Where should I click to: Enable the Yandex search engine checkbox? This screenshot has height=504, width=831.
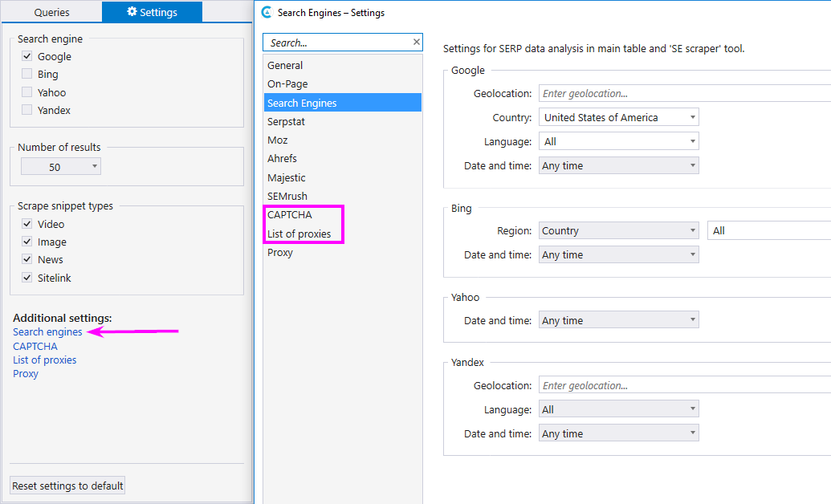tap(27, 110)
